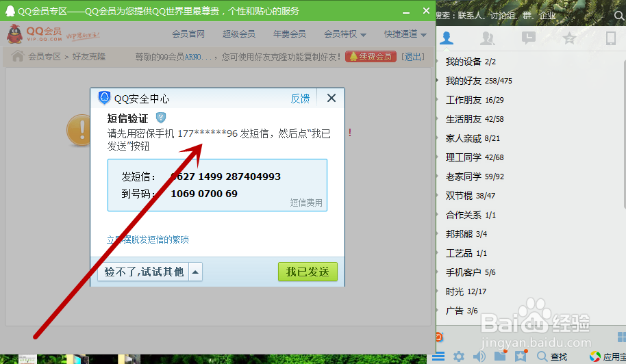Screen dimensions: 626x364
Task: Switch to the Contacts tab person icon
Action: 447,38
